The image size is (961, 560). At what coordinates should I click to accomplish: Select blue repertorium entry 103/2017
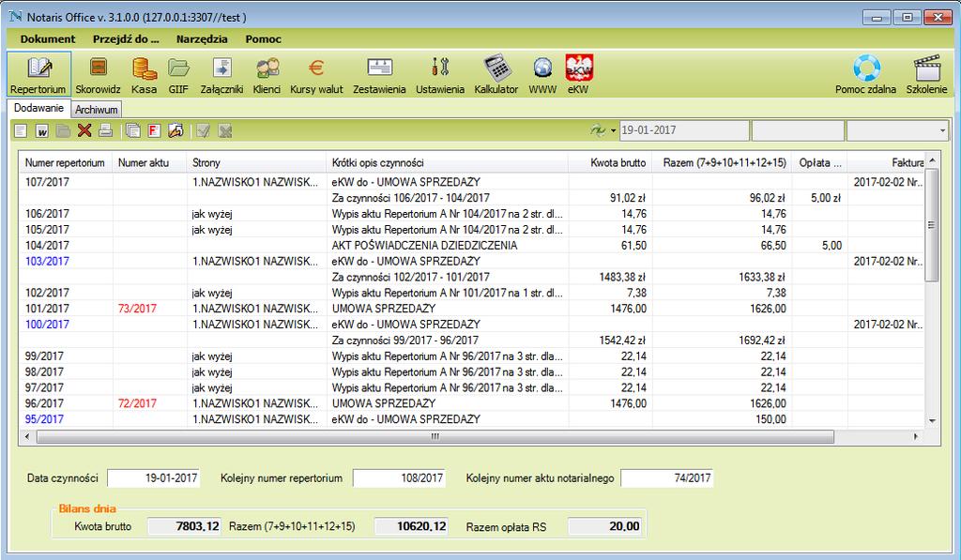[x=47, y=262]
